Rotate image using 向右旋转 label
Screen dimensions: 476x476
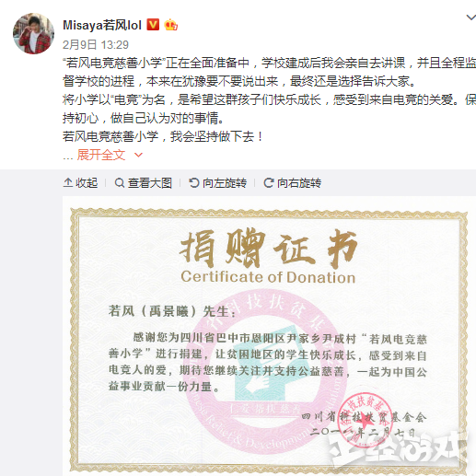pos(292,183)
